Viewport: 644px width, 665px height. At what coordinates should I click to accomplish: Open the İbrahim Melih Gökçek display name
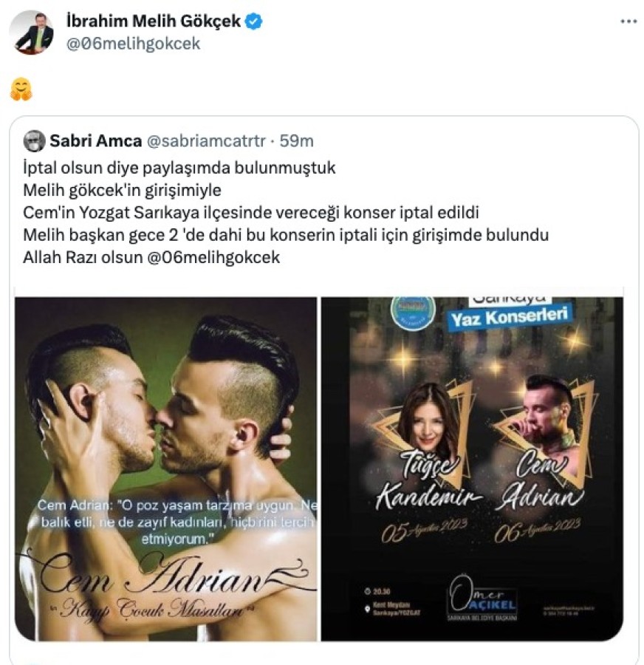(x=154, y=21)
